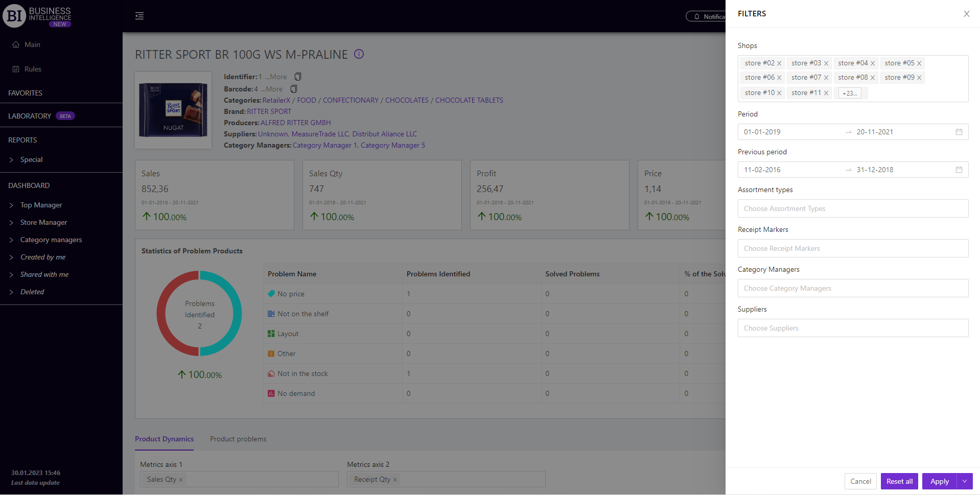Remove store #07 from Shops filter
Viewport: 980px width, 495px height.
click(x=826, y=78)
